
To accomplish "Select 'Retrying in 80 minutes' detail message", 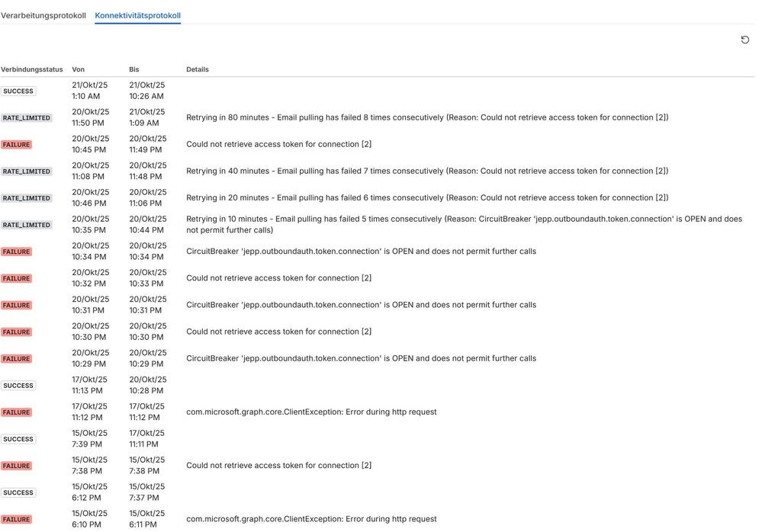I will [x=427, y=117].
